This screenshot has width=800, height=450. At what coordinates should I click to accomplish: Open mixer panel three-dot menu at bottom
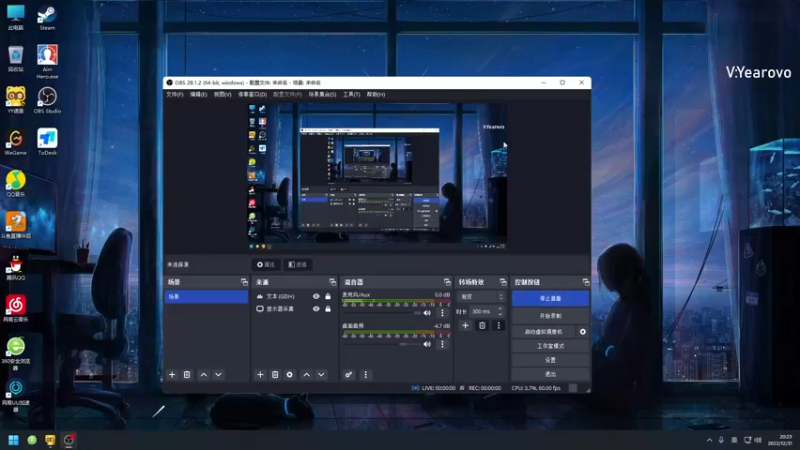pyautogui.click(x=365, y=374)
